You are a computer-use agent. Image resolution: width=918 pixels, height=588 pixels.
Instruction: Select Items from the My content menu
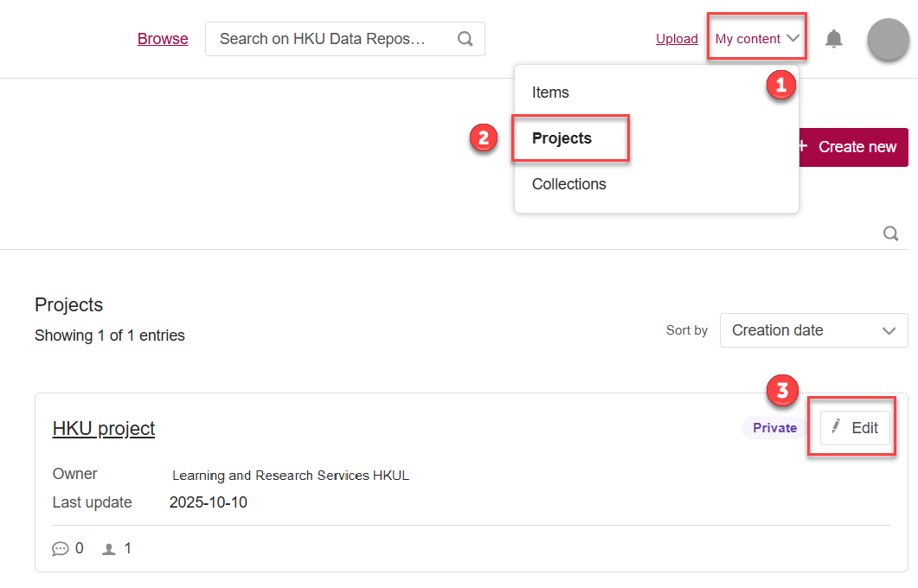(x=550, y=93)
